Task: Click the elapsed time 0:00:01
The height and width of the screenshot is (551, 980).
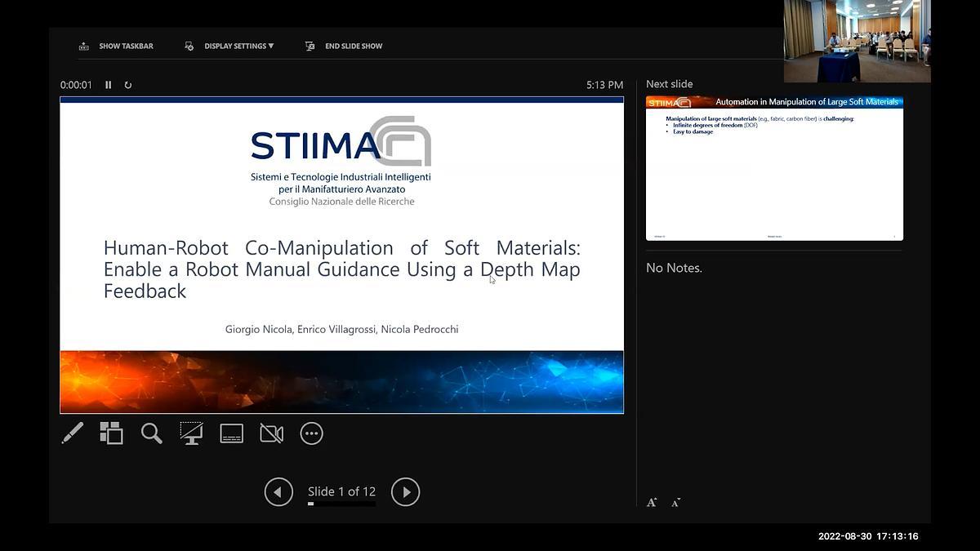Action: click(76, 85)
